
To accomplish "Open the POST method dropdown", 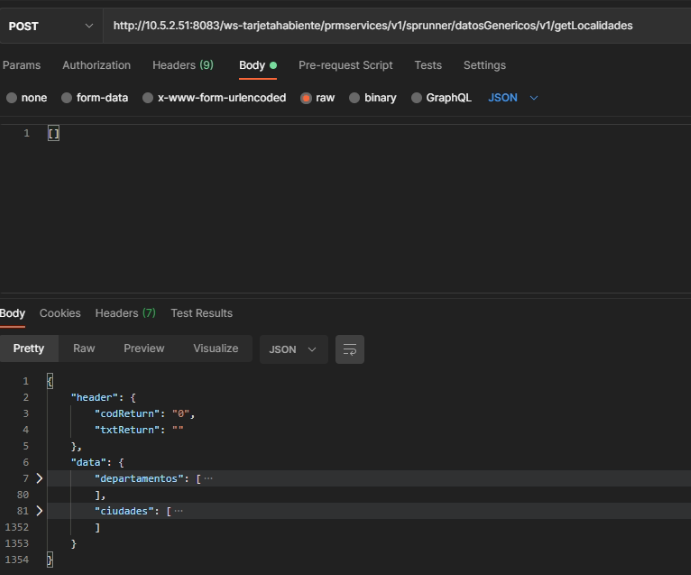I will 51,26.
